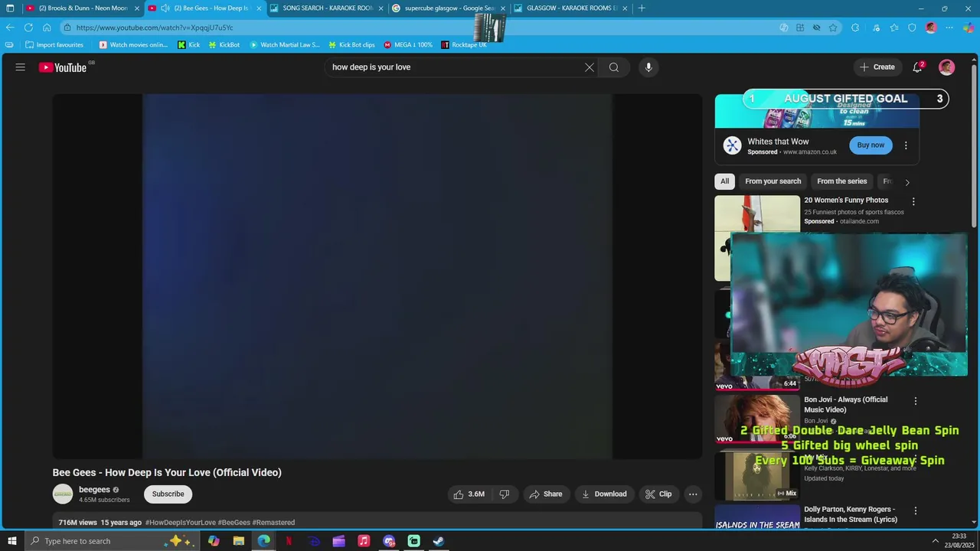Click the browser back arrow
Image resolution: width=980 pixels, height=551 pixels.
pyautogui.click(x=10, y=28)
